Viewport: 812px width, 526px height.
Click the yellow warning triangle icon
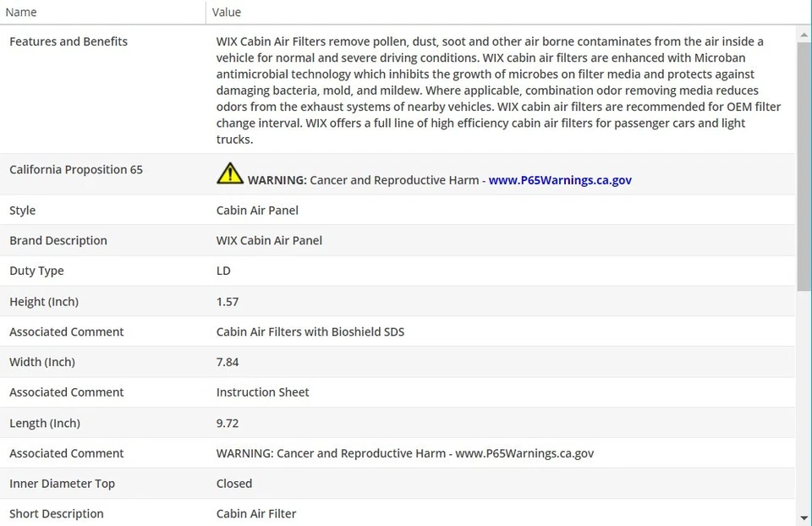[x=230, y=173]
